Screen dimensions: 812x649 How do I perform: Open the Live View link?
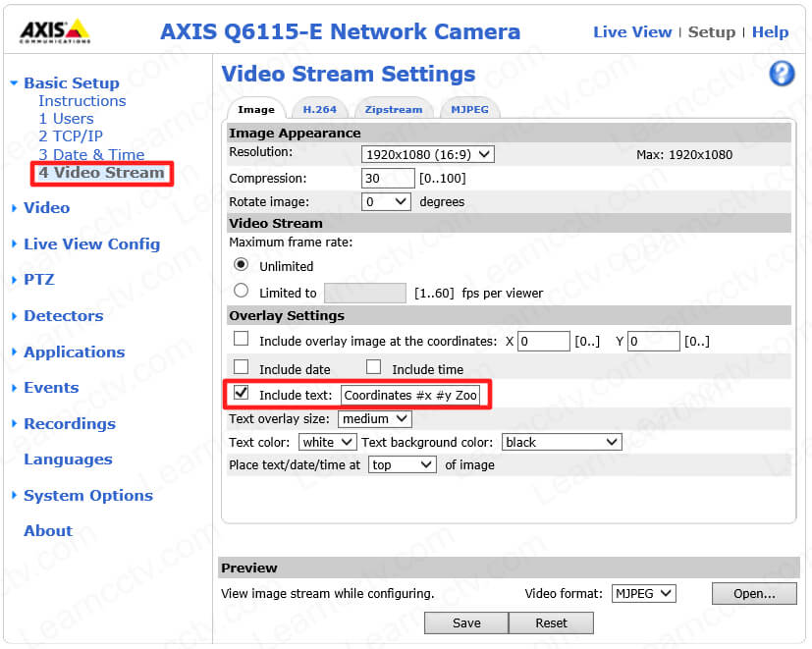pos(631,32)
